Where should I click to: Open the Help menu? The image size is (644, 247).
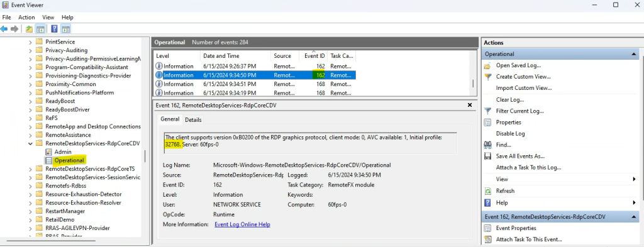point(67,17)
